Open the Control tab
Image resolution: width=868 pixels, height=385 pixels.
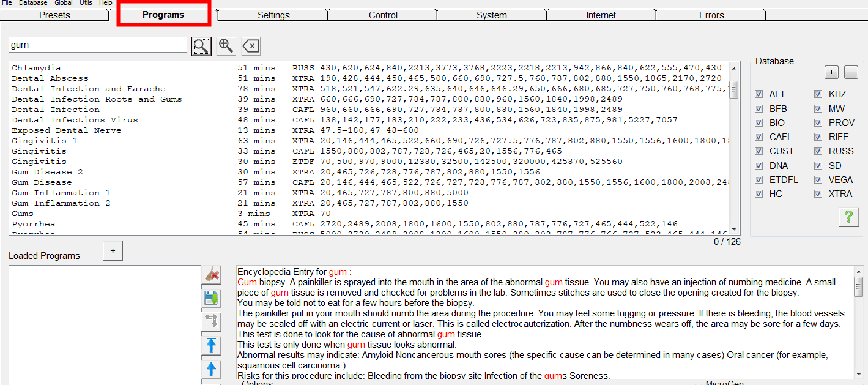point(383,15)
